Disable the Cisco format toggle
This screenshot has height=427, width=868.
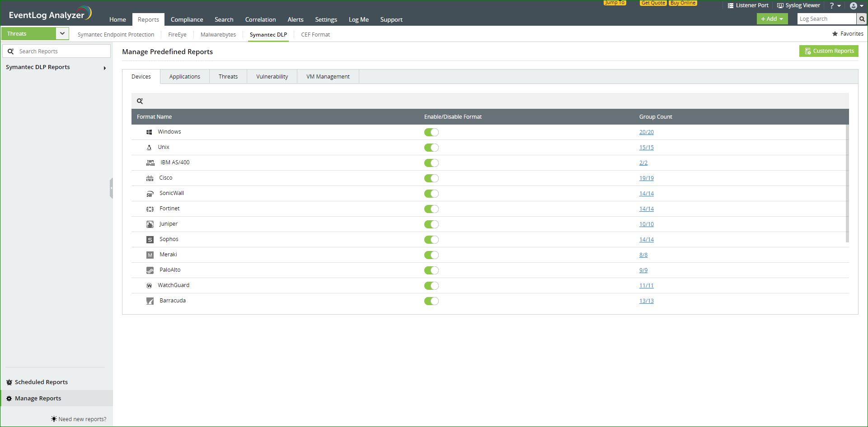click(x=432, y=178)
